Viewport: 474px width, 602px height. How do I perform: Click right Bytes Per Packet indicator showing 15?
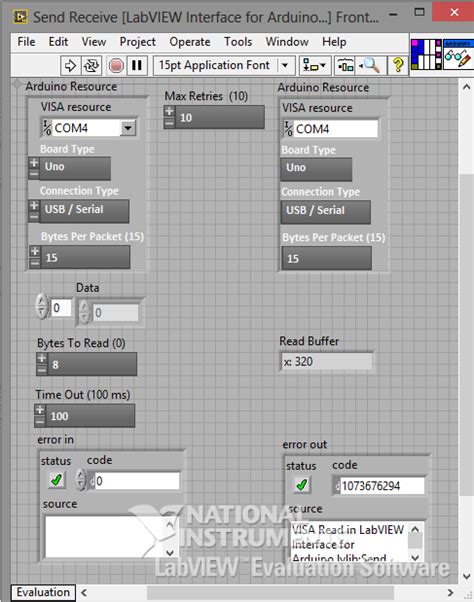pyautogui.click(x=327, y=258)
